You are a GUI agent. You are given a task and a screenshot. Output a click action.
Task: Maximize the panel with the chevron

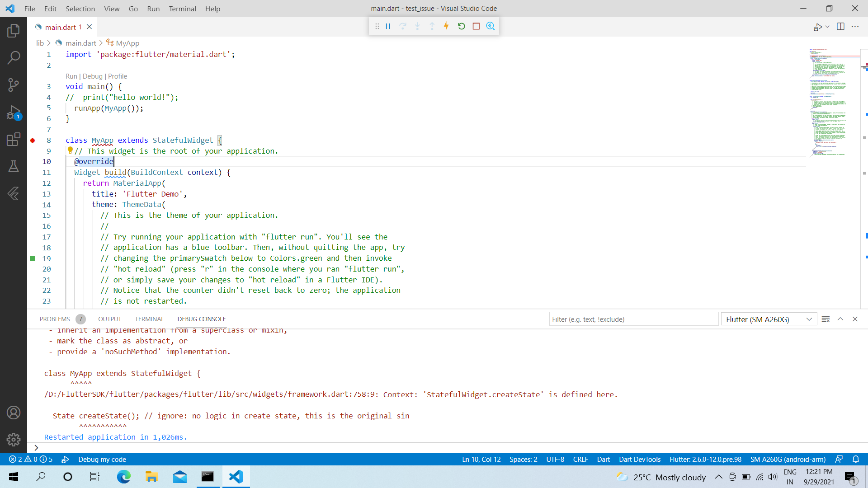pyautogui.click(x=841, y=319)
